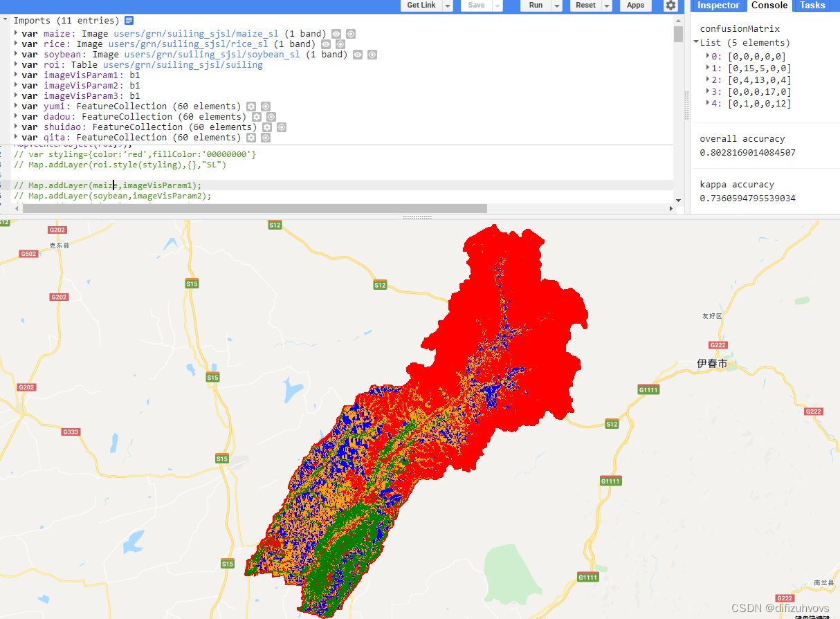
Task: Click the Get Link button
Action: coord(421,6)
